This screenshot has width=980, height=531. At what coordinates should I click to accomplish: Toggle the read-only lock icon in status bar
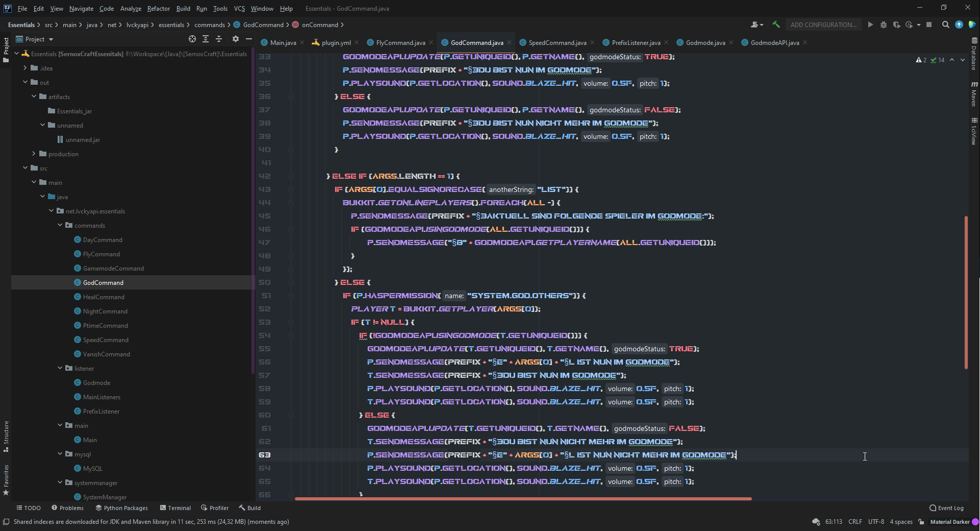coord(921,522)
